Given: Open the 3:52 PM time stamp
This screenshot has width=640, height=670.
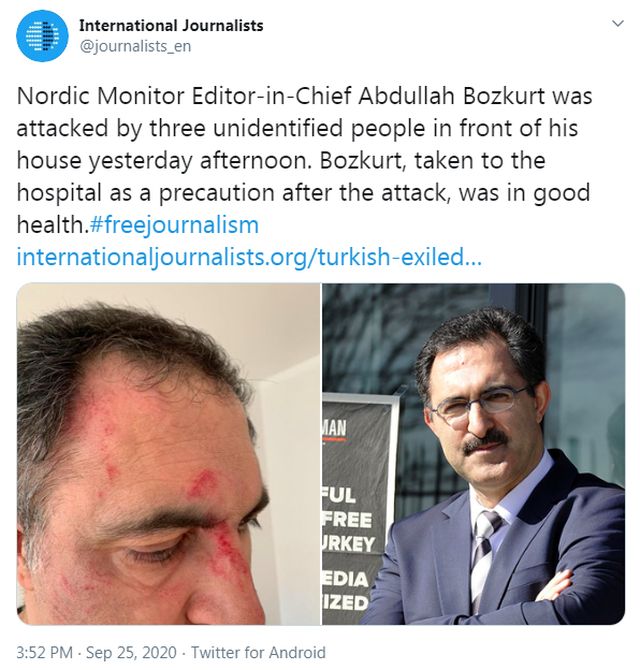Looking at the screenshot, I should point(44,652).
